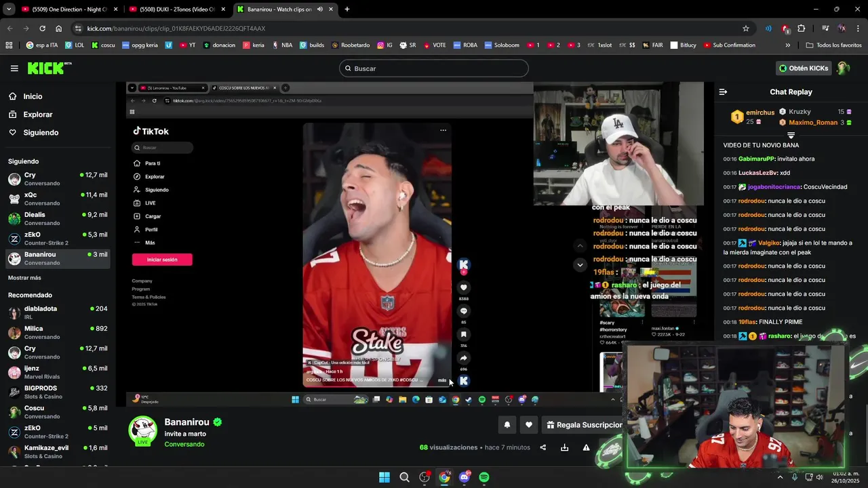Open a new Chrome tab

(347, 9)
